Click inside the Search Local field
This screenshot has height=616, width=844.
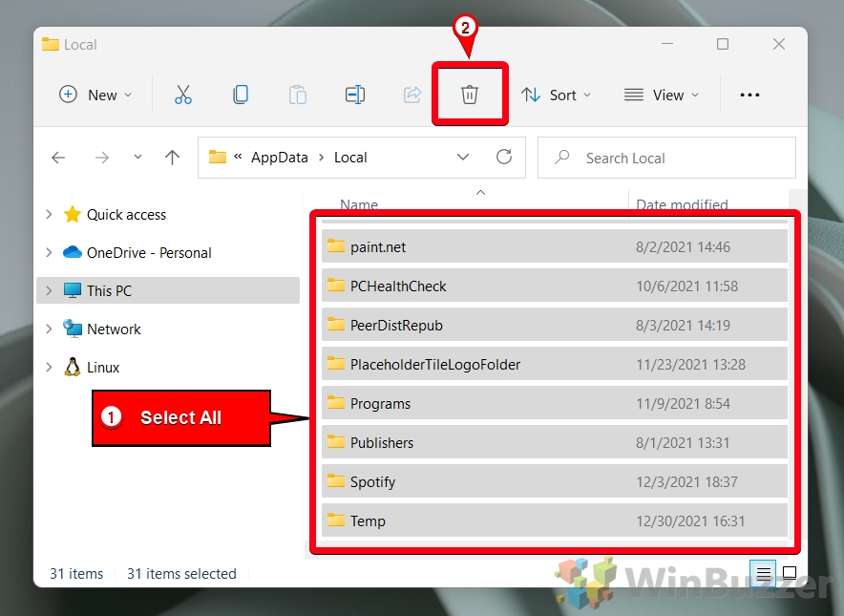(x=665, y=157)
